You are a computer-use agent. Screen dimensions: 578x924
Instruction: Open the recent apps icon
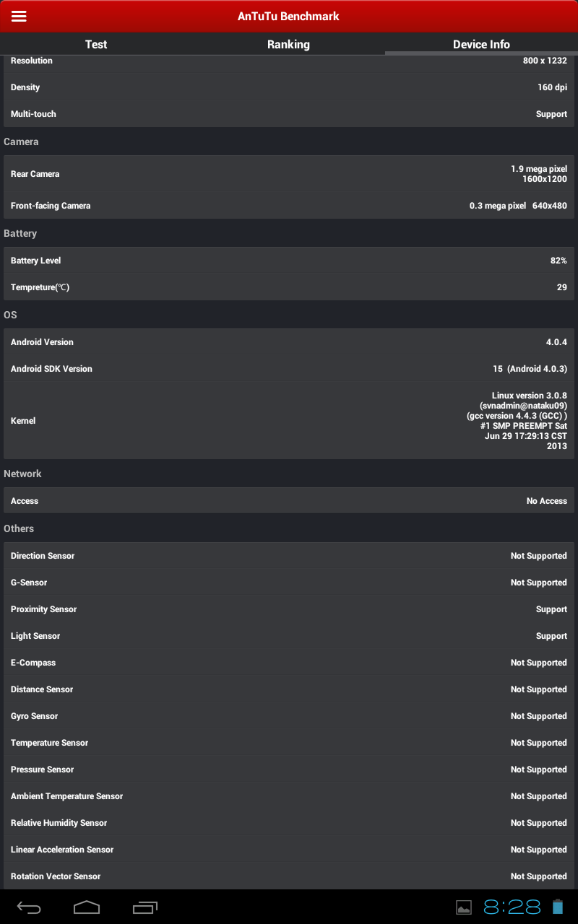(x=145, y=907)
